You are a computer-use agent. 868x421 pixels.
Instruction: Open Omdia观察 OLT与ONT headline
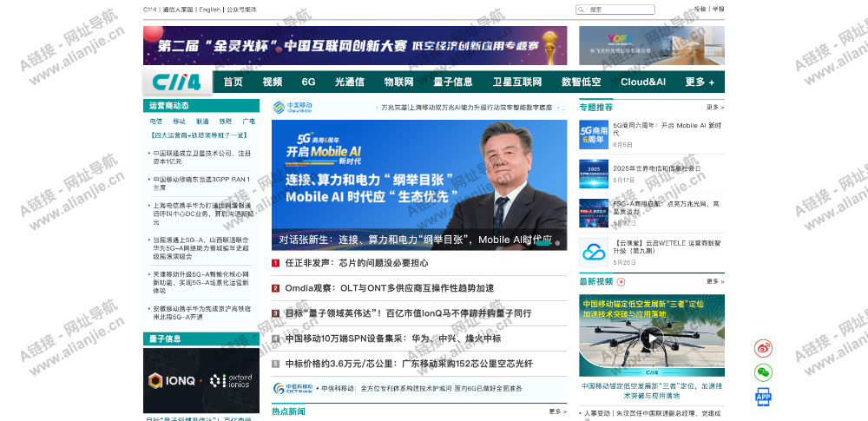[x=389, y=288]
